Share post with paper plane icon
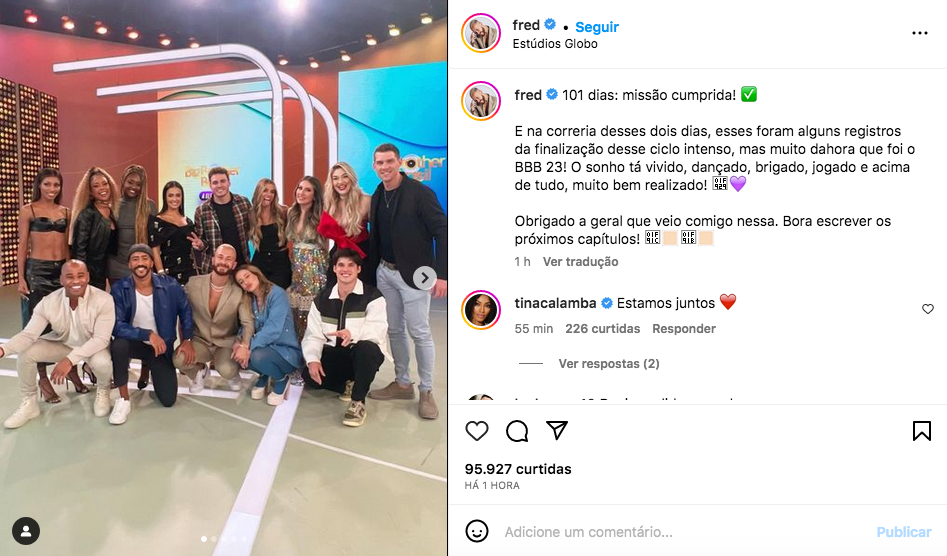The height and width of the screenshot is (556, 947). [557, 430]
